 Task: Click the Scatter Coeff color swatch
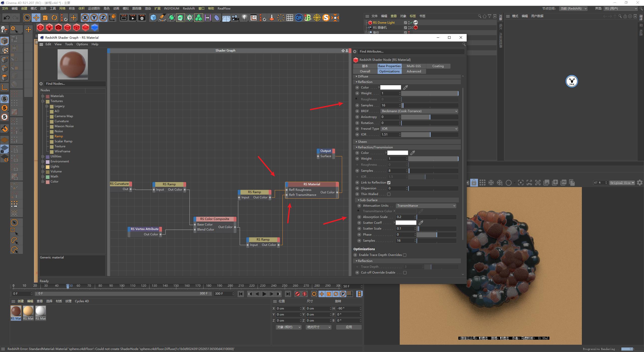(x=406, y=223)
